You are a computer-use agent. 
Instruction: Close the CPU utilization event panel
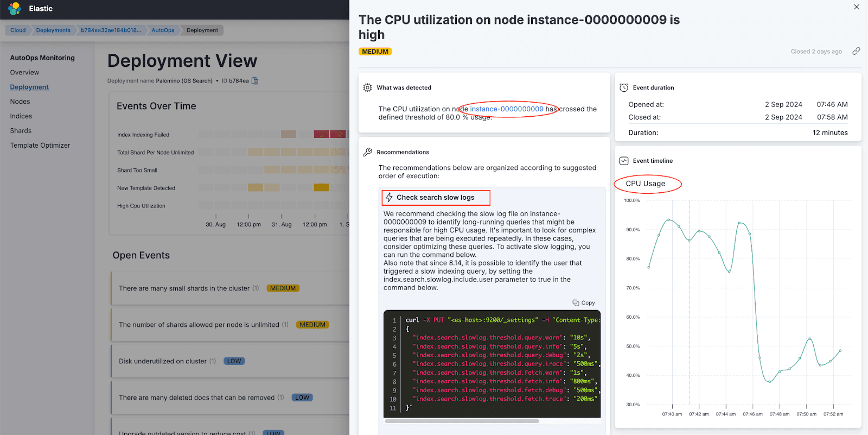pyautogui.click(x=857, y=7)
